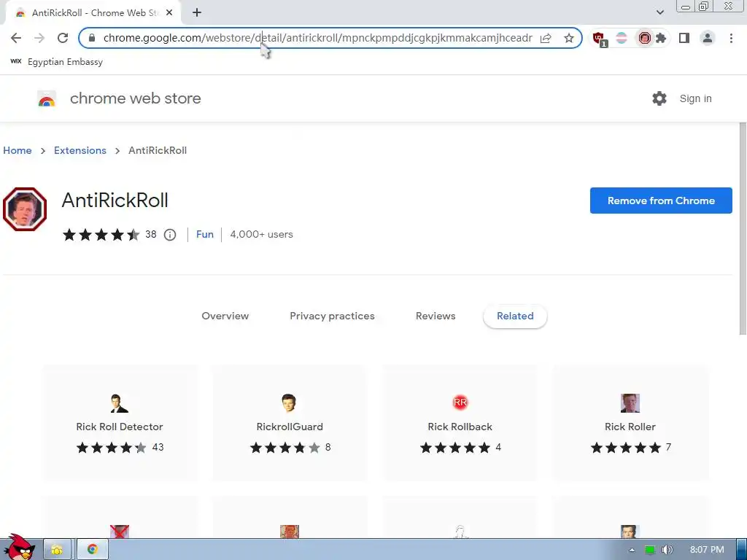This screenshot has width=747, height=560.
Task: Toggle the browser side panel
Action: (x=684, y=38)
